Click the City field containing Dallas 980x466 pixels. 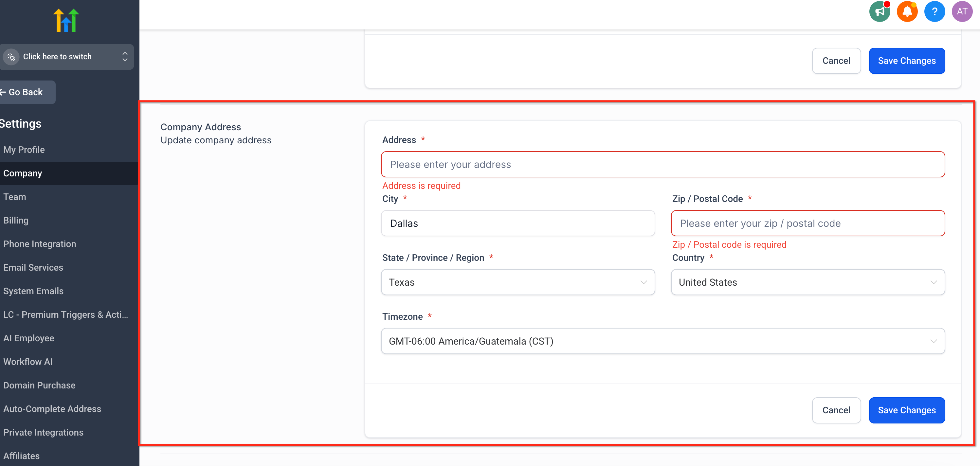[517, 223]
